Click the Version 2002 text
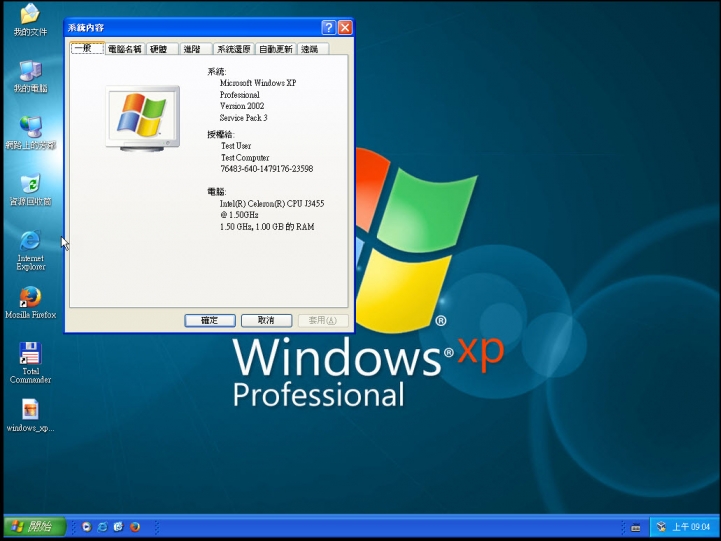The image size is (721, 541). coord(242,106)
